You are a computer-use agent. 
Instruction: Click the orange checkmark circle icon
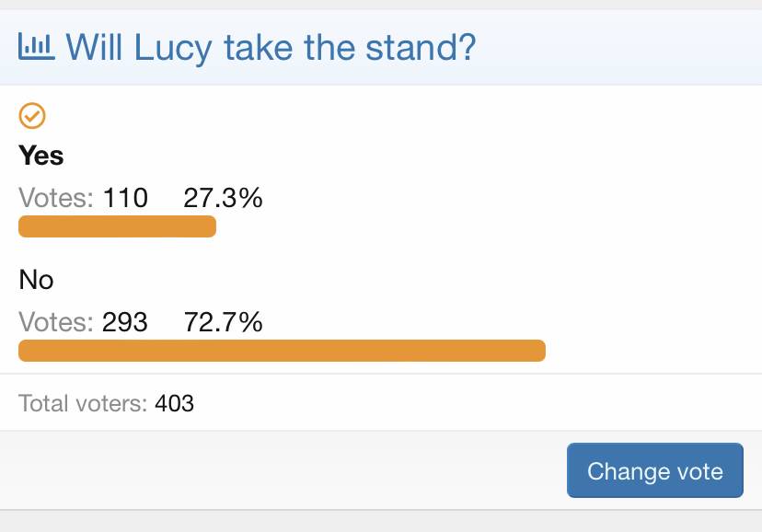[x=32, y=116]
